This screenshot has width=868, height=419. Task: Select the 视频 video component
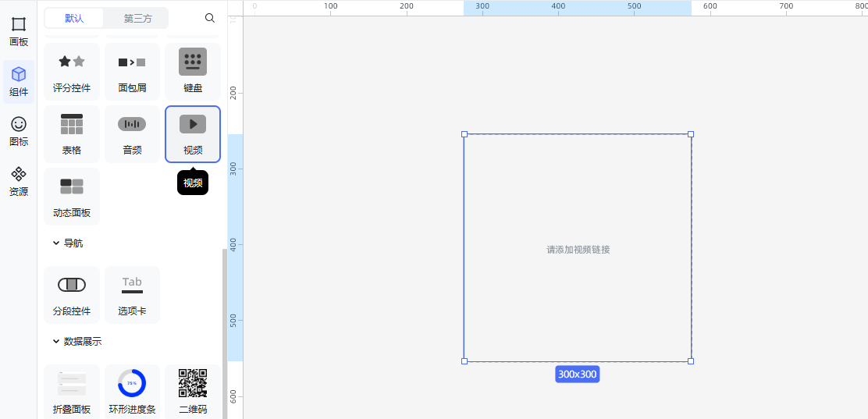coord(193,134)
